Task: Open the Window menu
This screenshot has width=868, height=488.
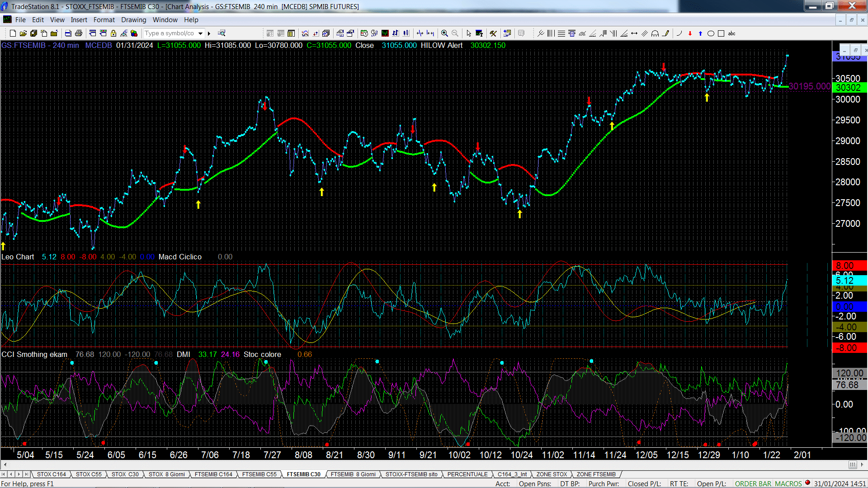Action: [165, 20]
